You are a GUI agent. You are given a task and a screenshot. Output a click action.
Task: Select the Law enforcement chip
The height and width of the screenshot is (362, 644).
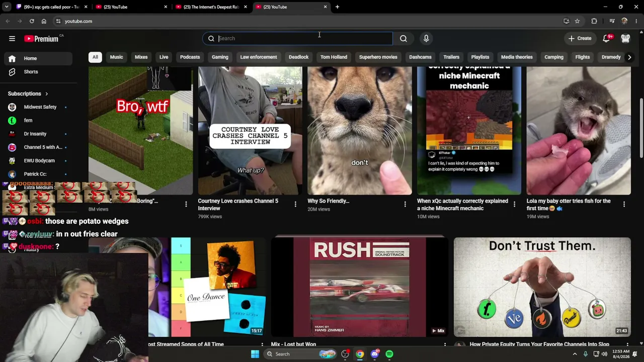click(259, 57)
